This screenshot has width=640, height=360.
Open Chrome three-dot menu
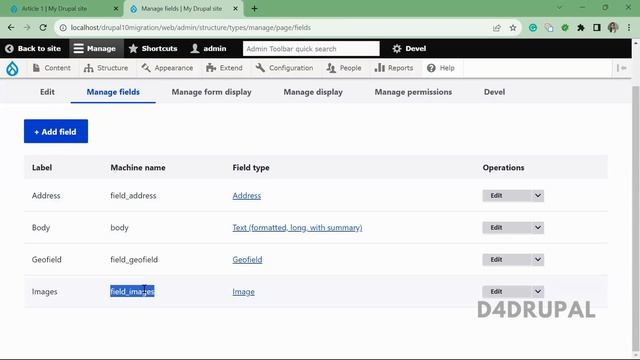click(629, 28)
